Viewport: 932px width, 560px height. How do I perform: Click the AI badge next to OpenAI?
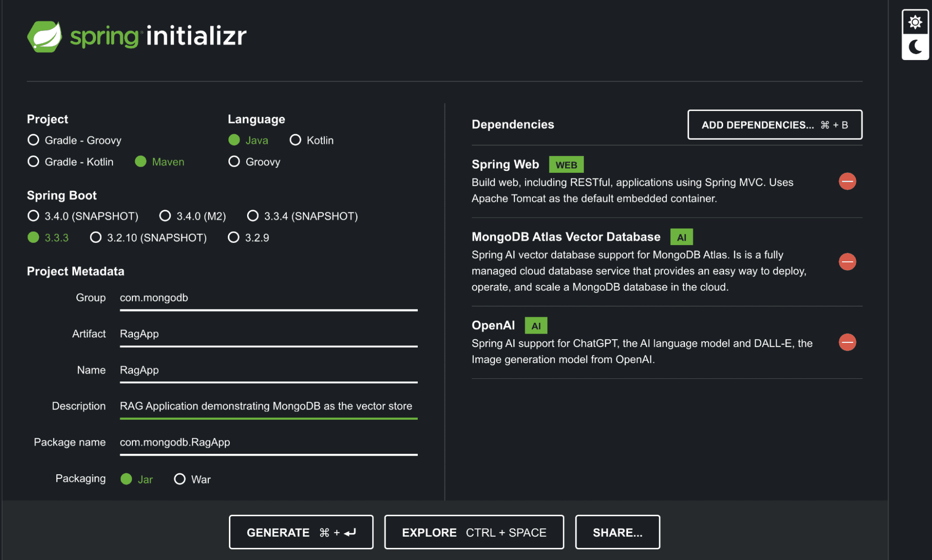click(x=536, y=325)
